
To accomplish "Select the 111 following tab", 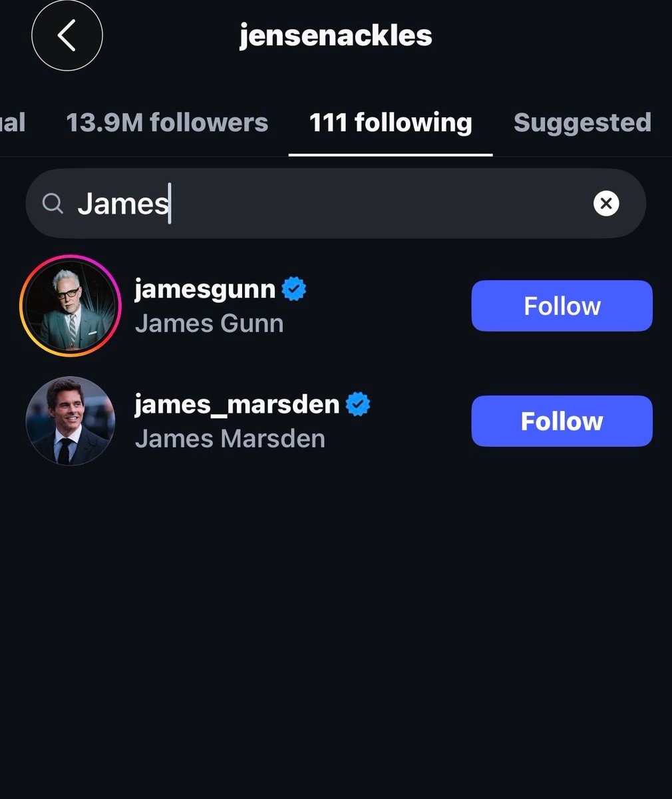I will (x=391, y=123).
